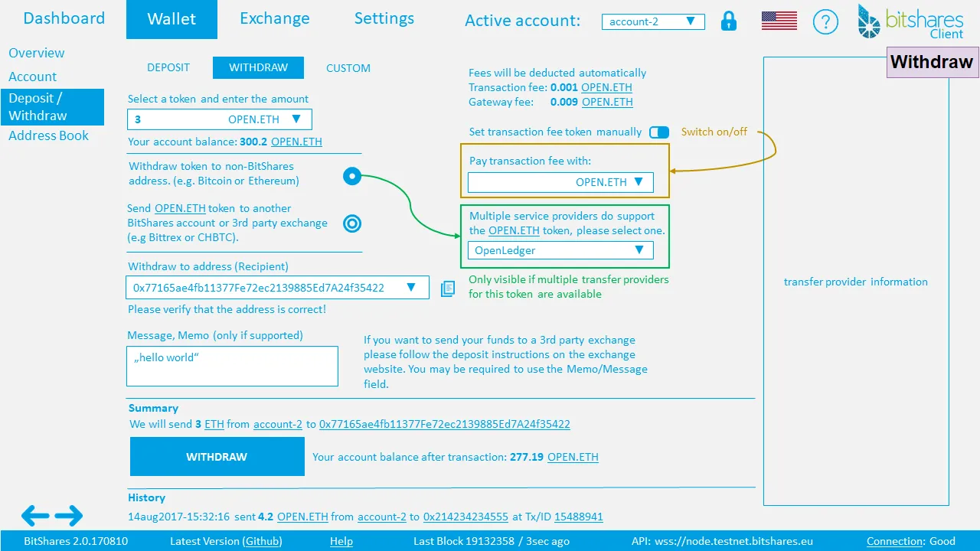Screen dimensions: 980x551
Task: Select the DEPOSIT sub-tab
Action: pyautogui.click(x=168, y=67)
